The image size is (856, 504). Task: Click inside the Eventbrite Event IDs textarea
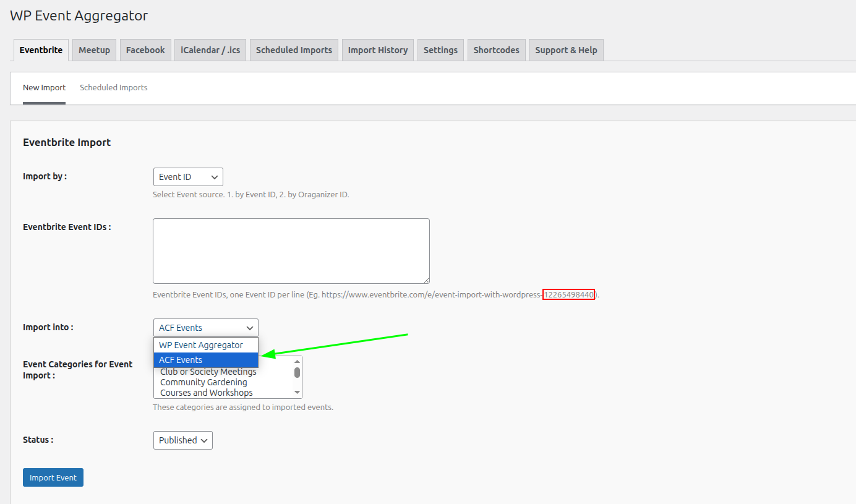[x=291, y=250]
